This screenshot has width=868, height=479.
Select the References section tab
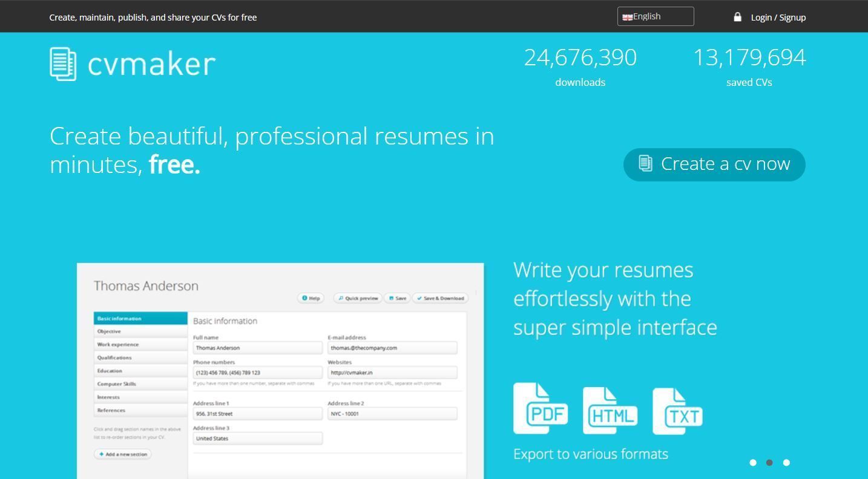pyautogui.click(x=140, y=411)
